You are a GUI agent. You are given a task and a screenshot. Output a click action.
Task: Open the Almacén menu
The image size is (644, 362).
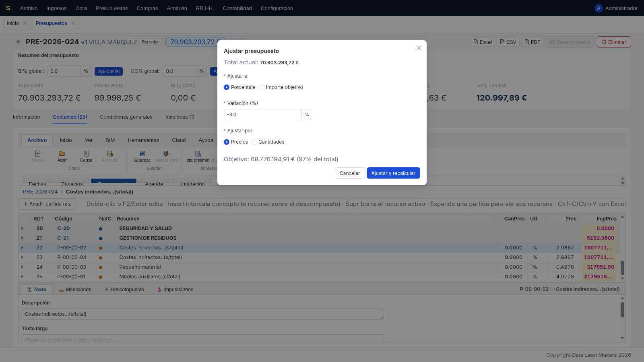point(177,8)
